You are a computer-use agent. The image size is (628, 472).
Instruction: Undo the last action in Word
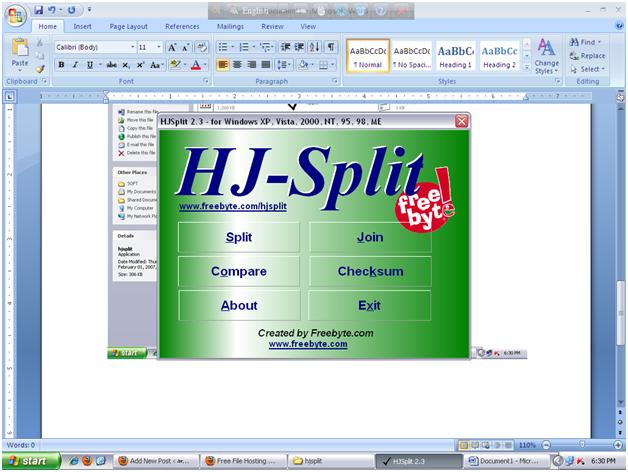pyautogui.click(x=52, y=10)
